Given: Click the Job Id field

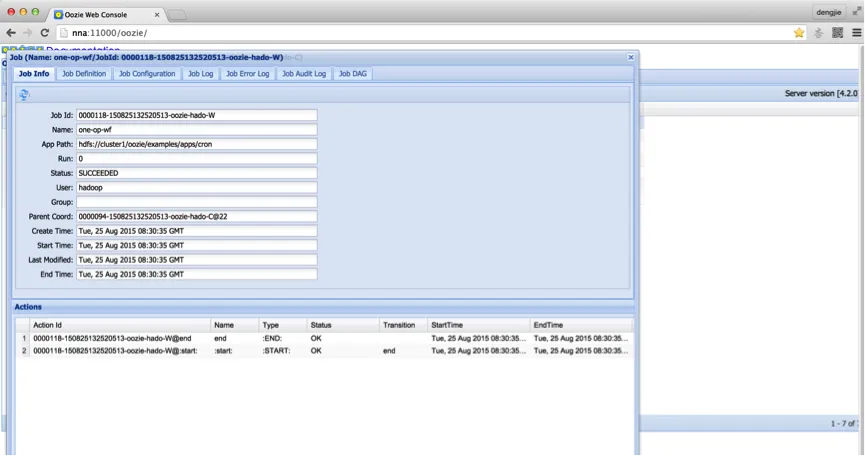Looking at the screenshot, I should coord(196,115).
